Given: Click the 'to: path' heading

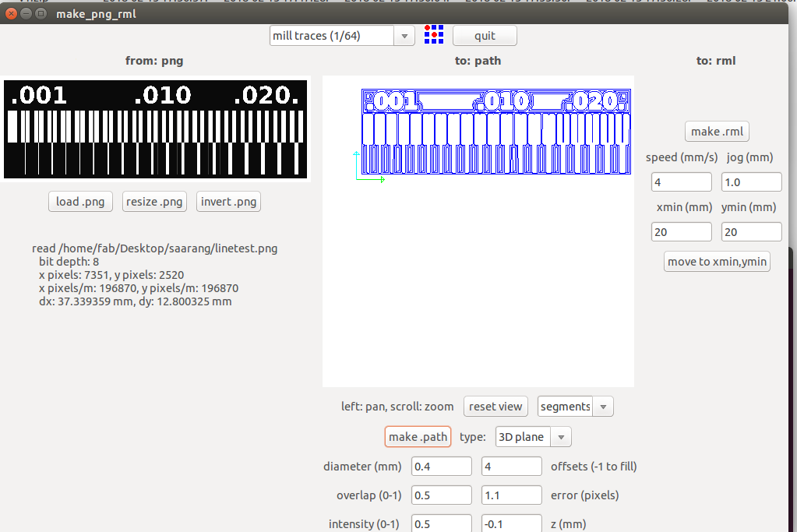Looking at the screenshot, I should pos(478,61).
